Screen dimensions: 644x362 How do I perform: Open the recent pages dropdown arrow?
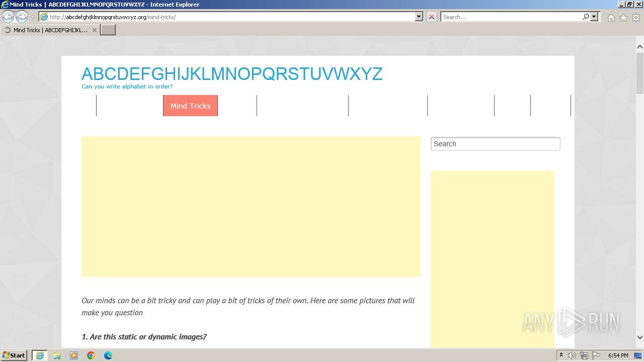[x=33, y=17]
